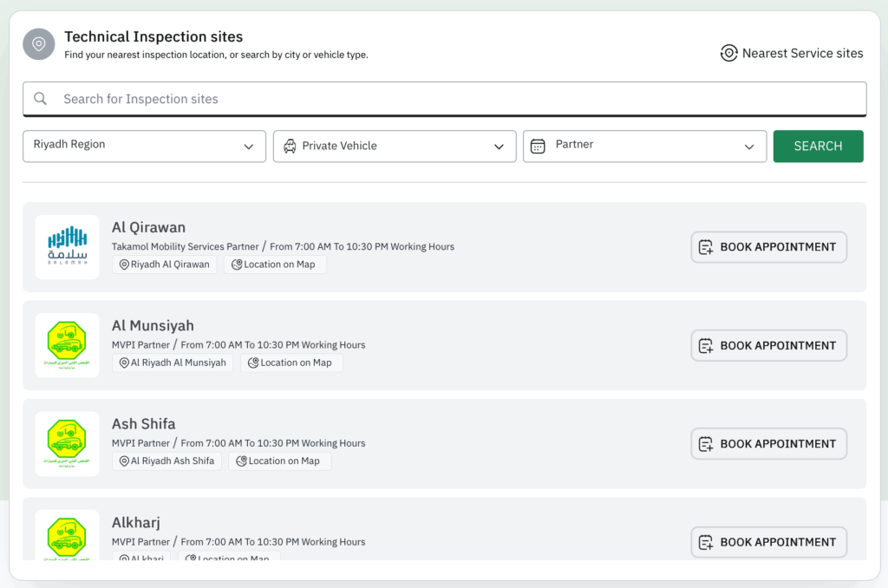Click the calendar icon in Partner selector
The height and width of the screenshot is (588, 888).
click(x=538, y=146)
